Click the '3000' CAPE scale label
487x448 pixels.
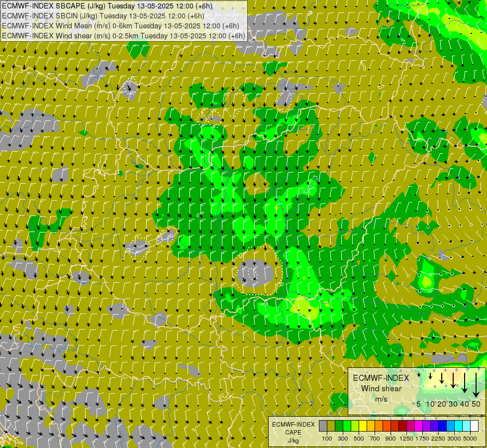[x=454, y=439]
